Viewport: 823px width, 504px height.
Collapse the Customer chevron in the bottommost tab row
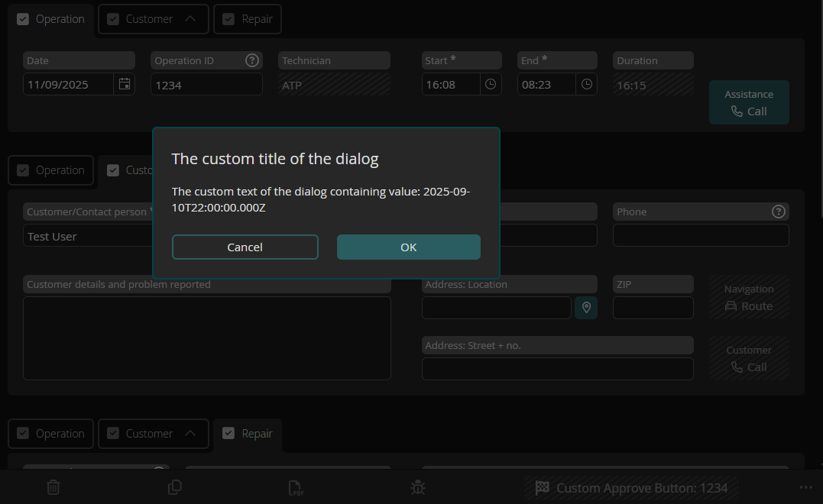tap(191, 433)
